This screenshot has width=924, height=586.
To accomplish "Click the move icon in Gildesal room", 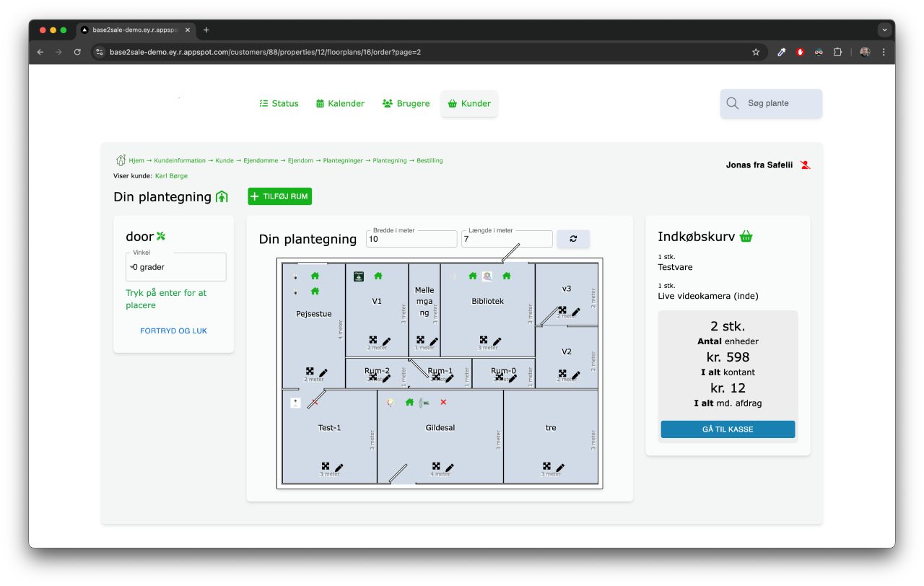I will tap(436, 467).
